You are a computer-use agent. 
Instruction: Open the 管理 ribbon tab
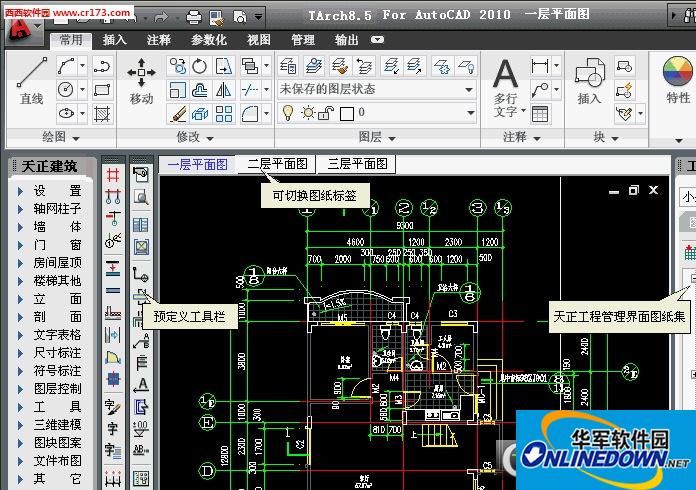coord(303,40)
